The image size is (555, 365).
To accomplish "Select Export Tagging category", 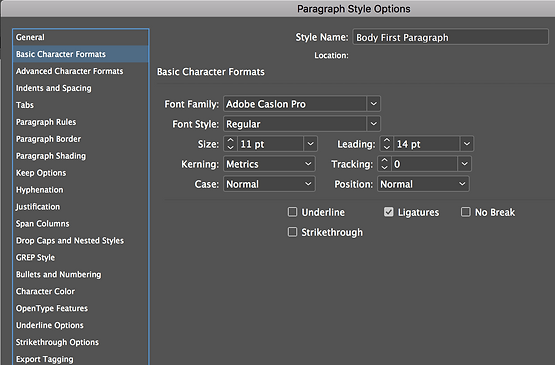I will [x=81, y=359].
